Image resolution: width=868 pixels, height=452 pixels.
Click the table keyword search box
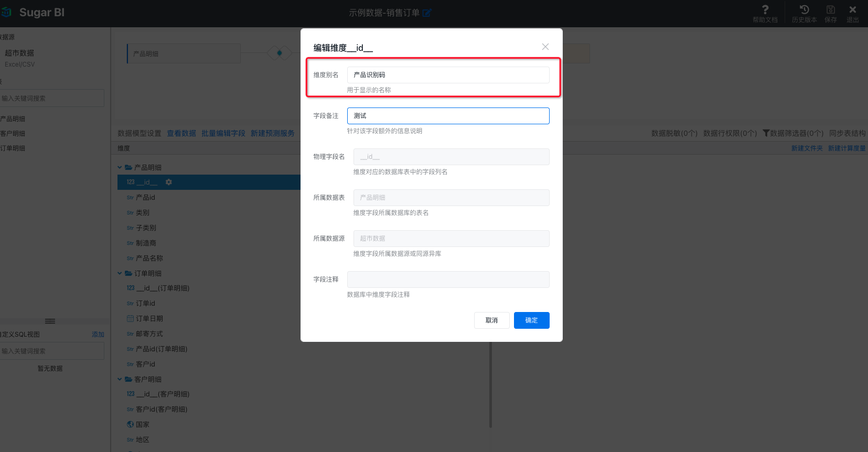[x=51, y=98]
